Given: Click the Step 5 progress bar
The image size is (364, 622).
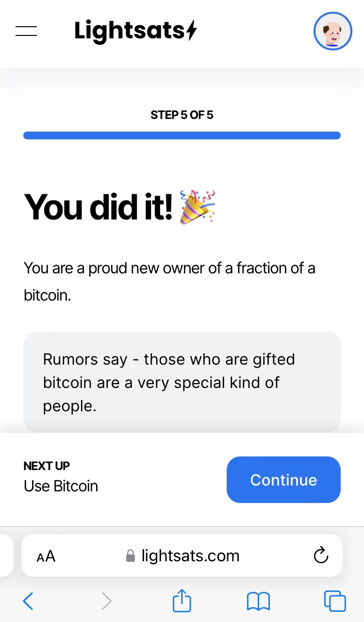Looking at the screenshot, I should [182, 135].
